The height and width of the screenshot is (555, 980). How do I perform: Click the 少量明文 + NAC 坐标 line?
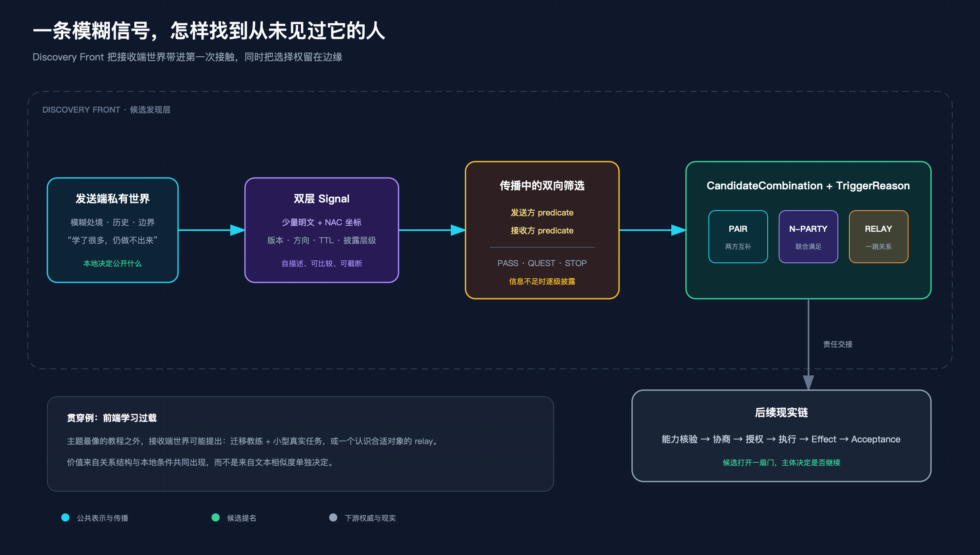322,222
